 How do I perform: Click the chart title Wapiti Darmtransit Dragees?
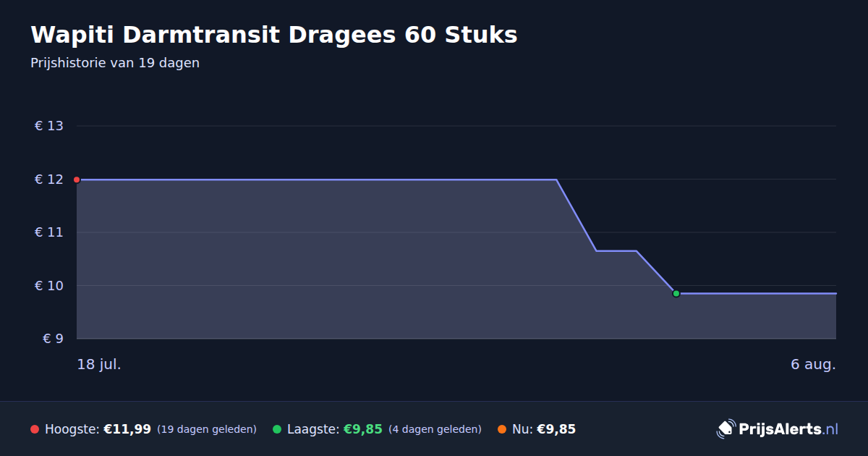pos(274,35)
